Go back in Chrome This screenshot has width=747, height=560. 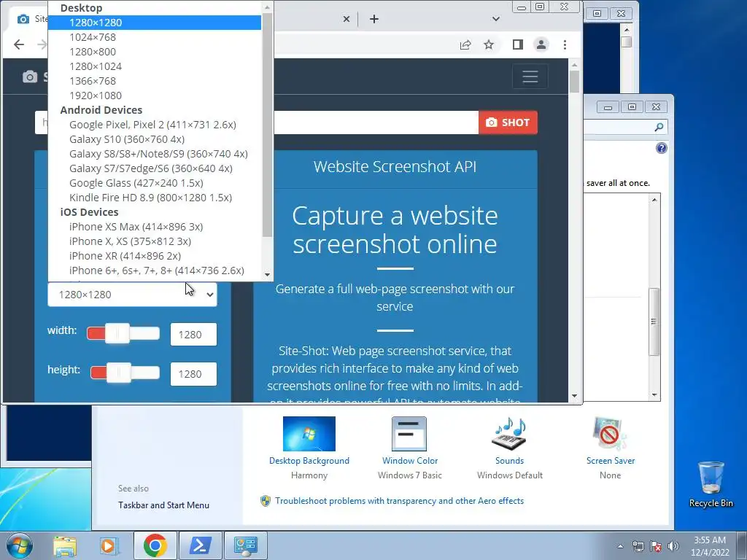18,44
